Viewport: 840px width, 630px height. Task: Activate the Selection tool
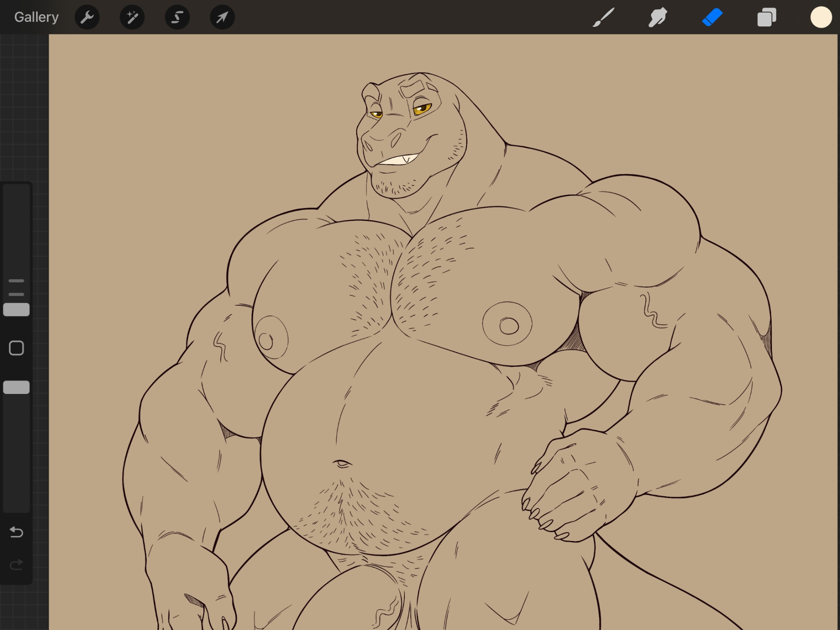[x=177, y=17]
